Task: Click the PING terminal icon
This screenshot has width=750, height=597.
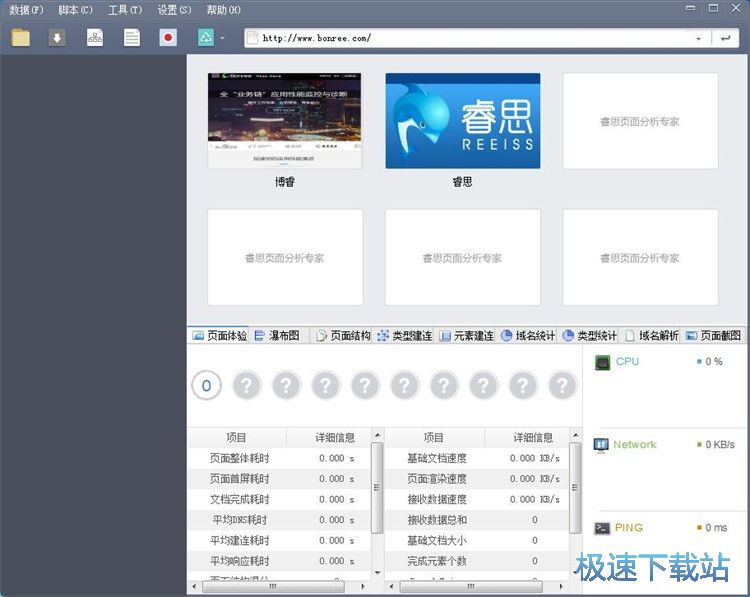Action: 602,528
